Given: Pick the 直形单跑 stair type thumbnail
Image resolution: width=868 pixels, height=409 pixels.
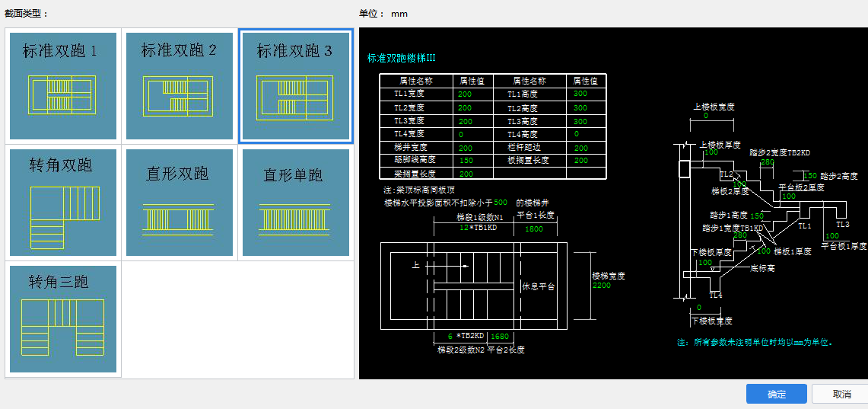Looking at the screenshot, I should point(296,203).
